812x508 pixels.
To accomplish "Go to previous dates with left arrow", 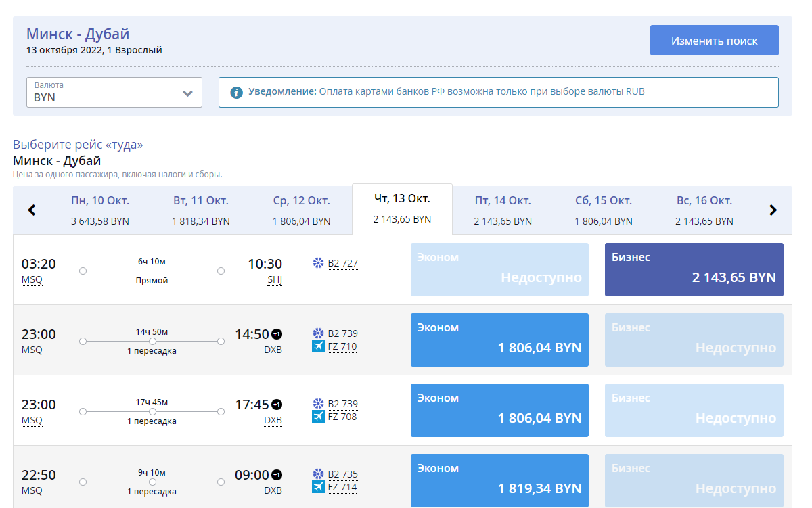I will pyautogui.click(x=32, y=210).
